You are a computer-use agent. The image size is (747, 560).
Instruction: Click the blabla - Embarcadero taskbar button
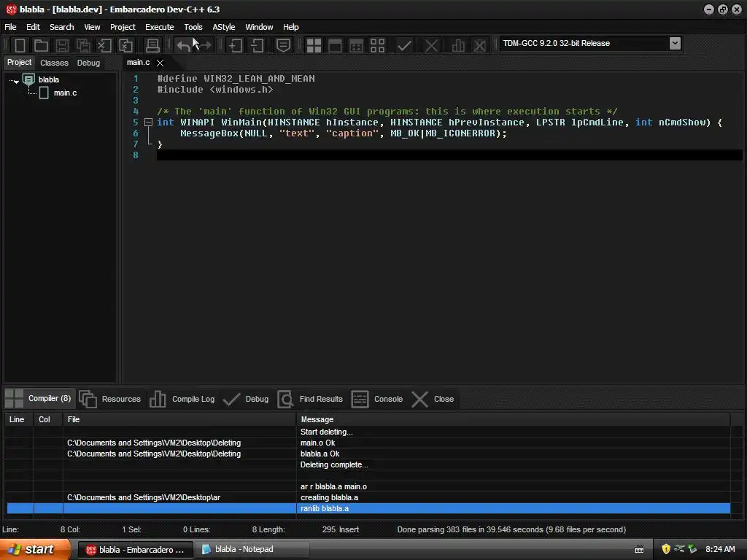tap(135, 550)
